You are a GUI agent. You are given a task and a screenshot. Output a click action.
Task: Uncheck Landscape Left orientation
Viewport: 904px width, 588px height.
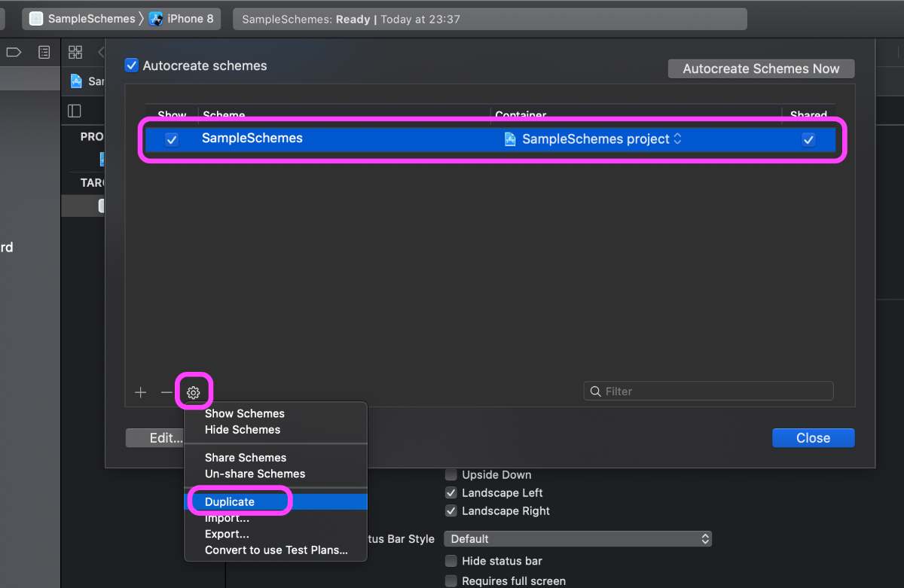pos(451,493)
